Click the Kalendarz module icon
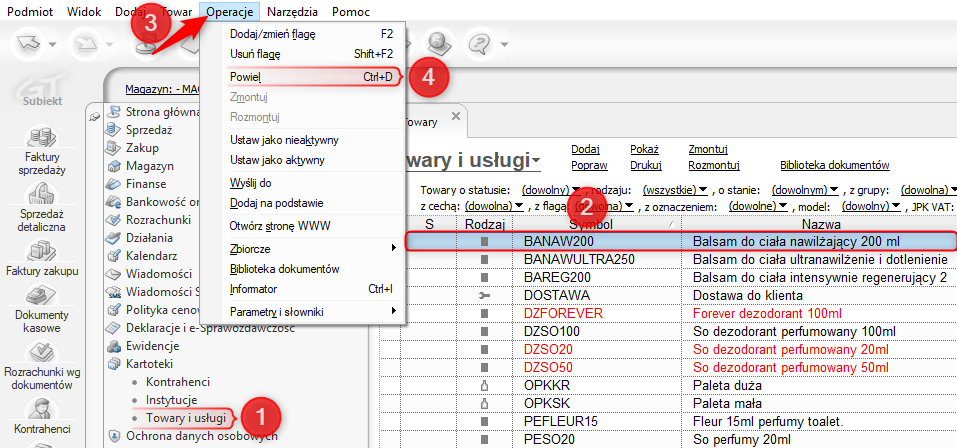957x448 pixels. point(113,256)
